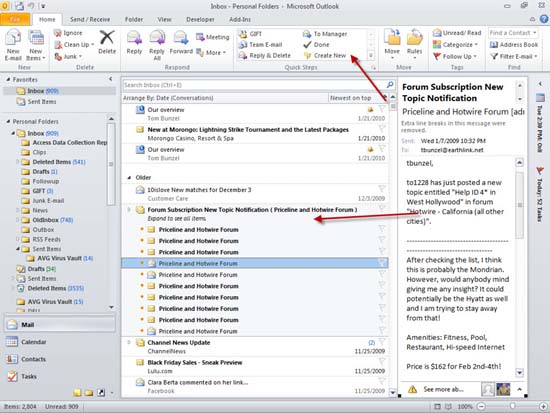550x413 pixels.
Task: Open Clean Up dropdown
Action: 74,45
